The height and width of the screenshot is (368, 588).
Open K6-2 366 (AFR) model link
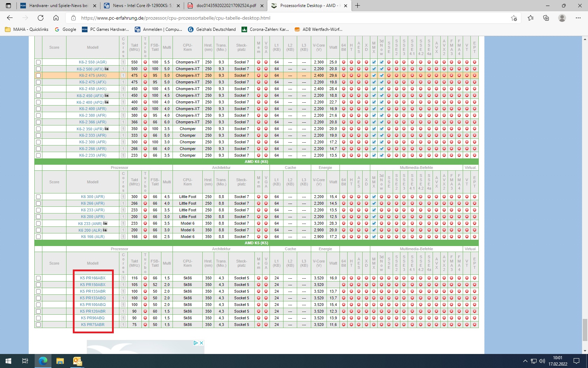click(93, 122)
